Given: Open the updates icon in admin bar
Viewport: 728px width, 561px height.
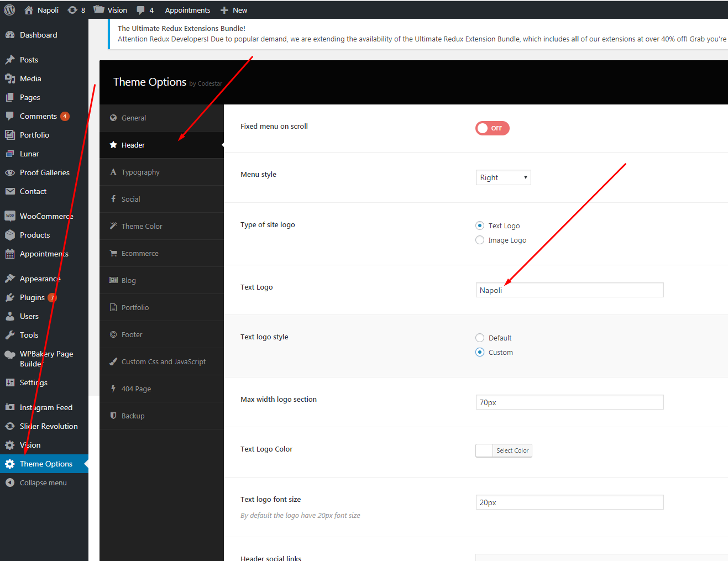Looking at the screenshot, I should (x=72, y=10).
